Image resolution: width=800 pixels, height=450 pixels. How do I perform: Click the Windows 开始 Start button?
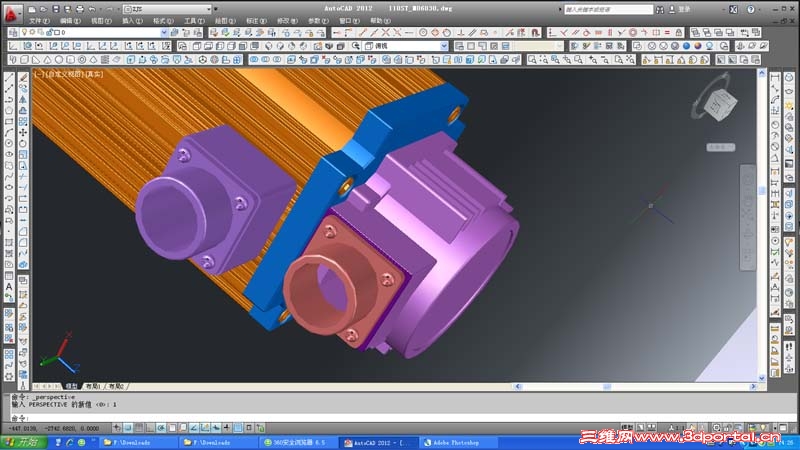[23, 442]
